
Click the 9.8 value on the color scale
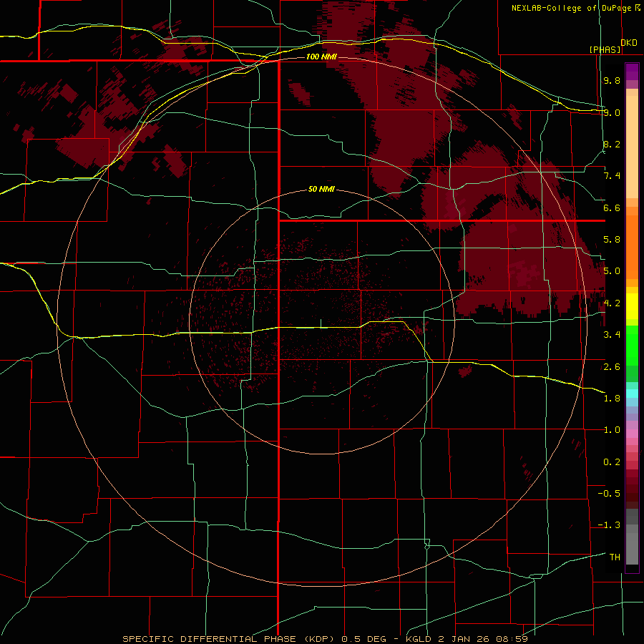tap(612, 81)
